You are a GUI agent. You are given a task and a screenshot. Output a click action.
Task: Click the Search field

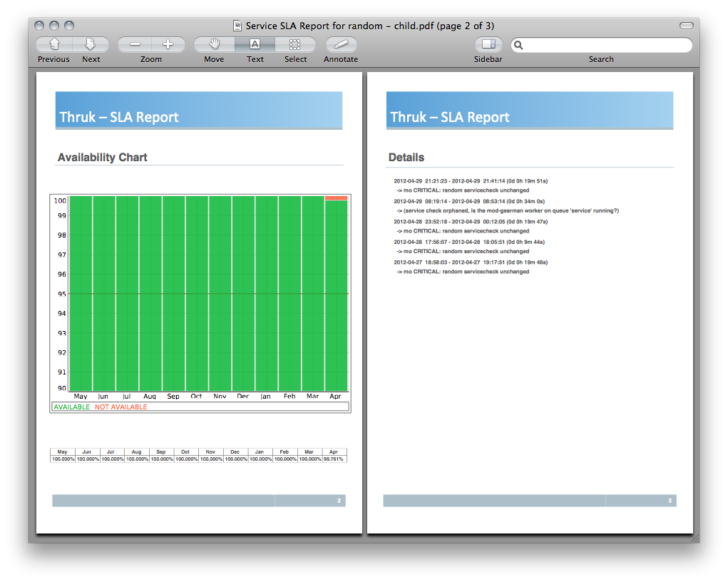[601, 45]
